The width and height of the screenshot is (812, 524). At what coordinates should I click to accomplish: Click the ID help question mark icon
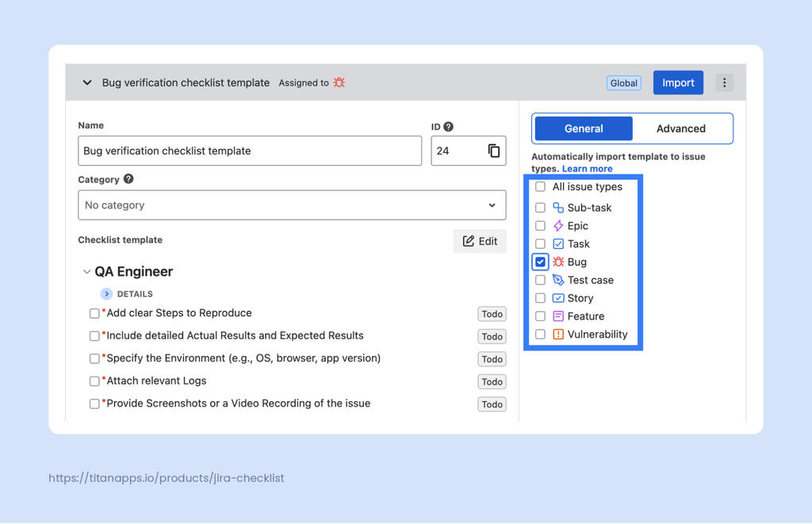pos(449,127)
